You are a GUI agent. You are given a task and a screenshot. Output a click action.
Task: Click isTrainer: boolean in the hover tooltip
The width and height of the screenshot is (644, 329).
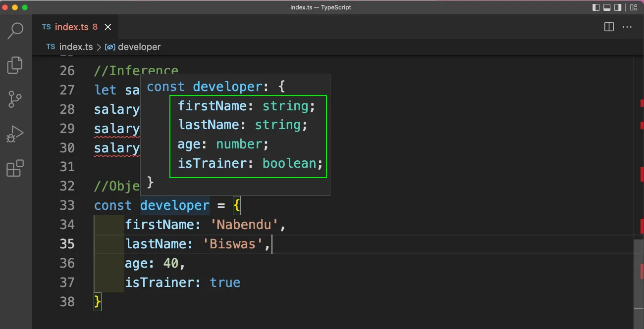(250, 163)
